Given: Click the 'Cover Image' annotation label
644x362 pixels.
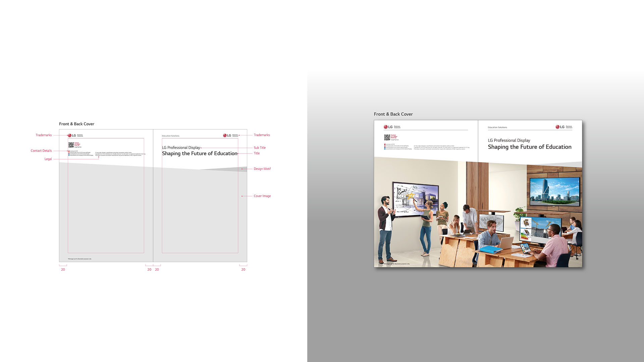Looking at the screenshot, I should (x=262, y=196).
